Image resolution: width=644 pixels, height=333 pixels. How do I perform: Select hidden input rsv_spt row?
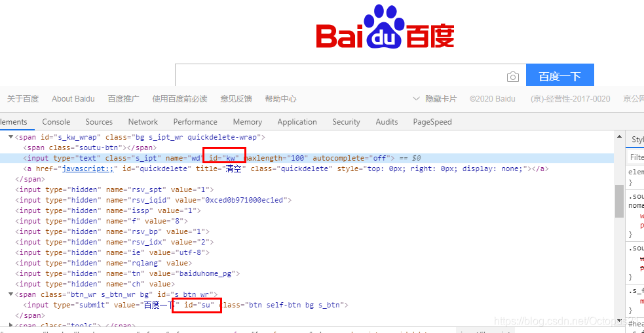coord(307,189)
